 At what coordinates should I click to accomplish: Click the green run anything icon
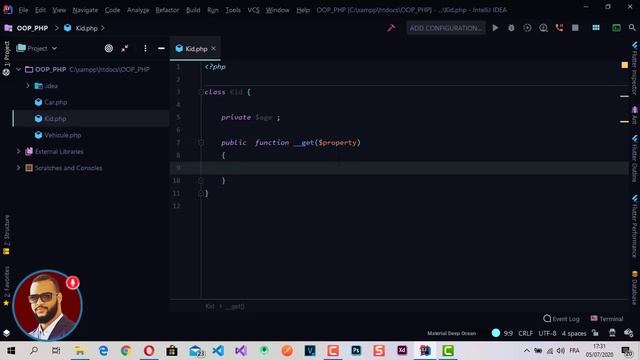coord(616,28)
